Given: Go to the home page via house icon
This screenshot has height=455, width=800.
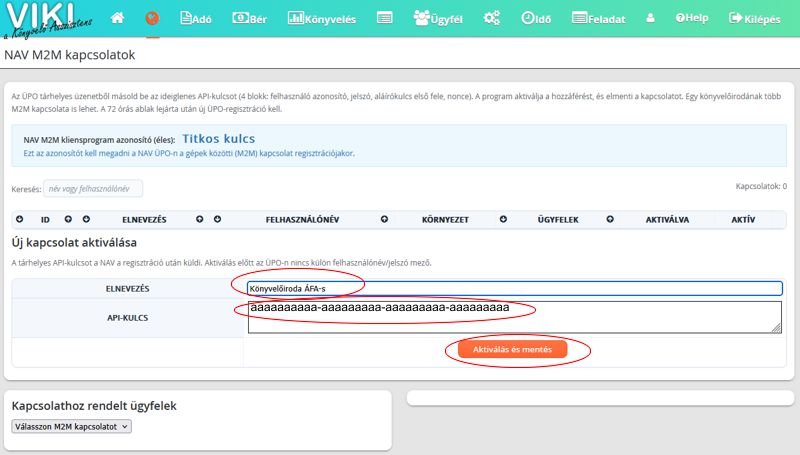Looking at the screenshot, I should [117, 18].
